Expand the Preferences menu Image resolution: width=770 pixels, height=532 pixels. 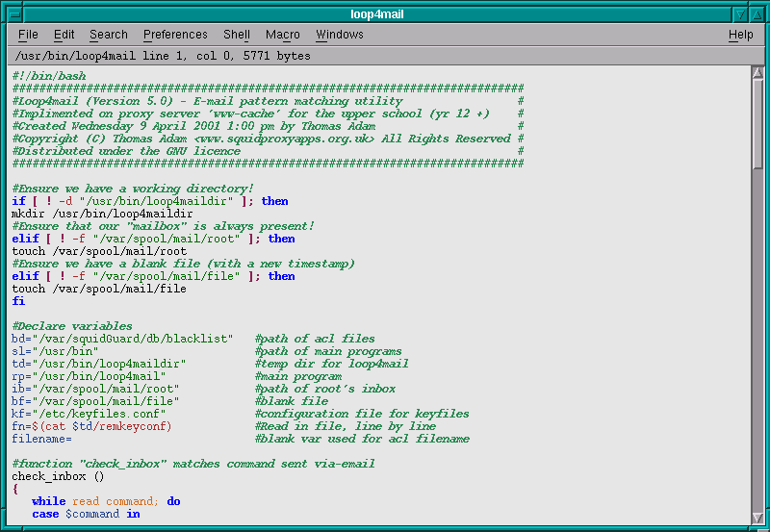pos(175,35)
